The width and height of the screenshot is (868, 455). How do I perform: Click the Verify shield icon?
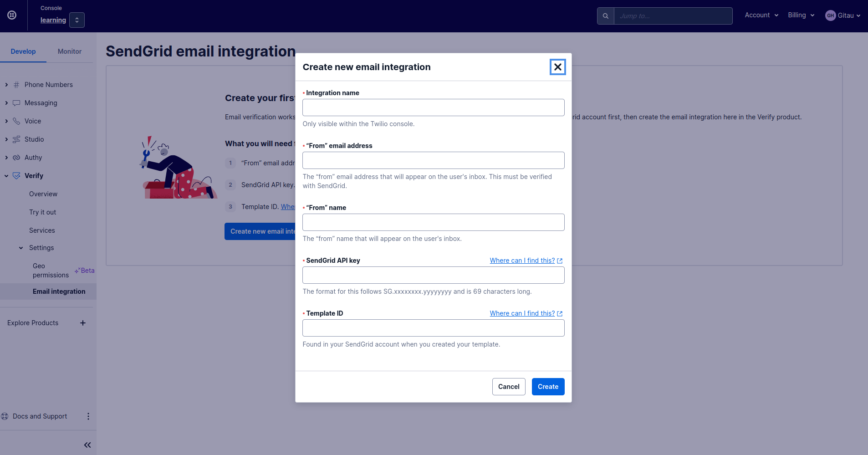coord(16,176)
